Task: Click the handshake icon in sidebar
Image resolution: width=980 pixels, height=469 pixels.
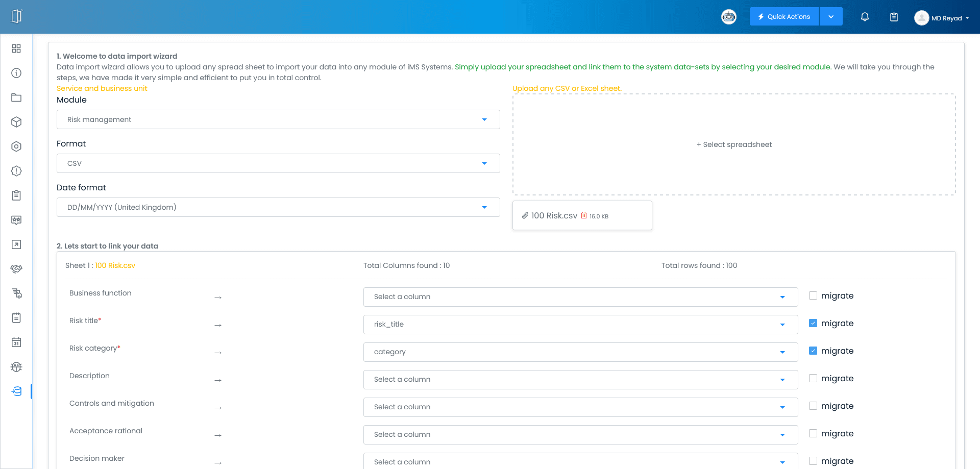Action: click(x=16, y=269)
